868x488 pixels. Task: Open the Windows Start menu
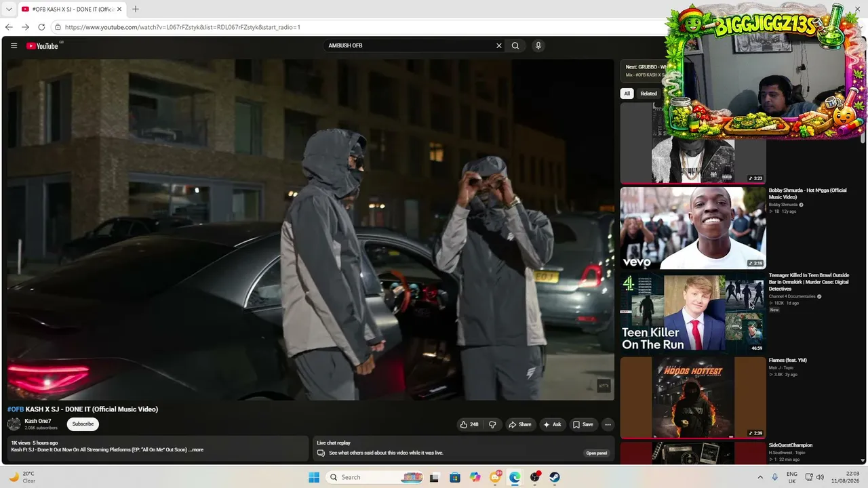point(314,477)
